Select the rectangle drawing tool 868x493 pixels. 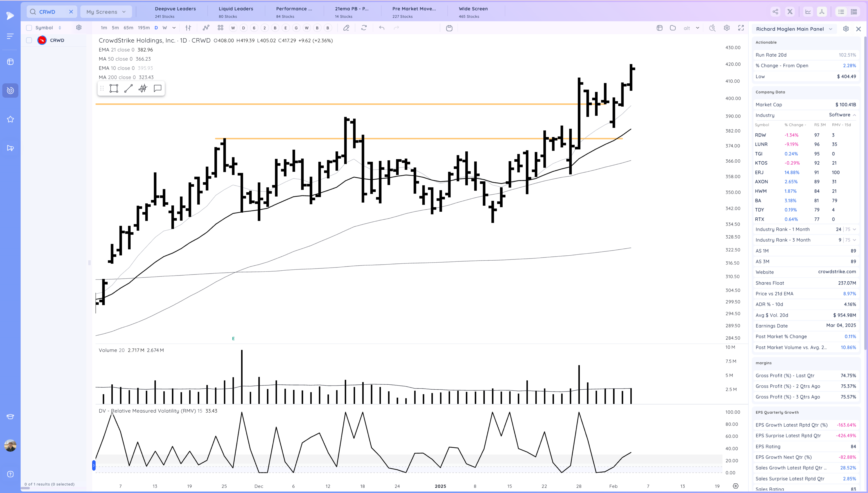[x=114, y=89]
